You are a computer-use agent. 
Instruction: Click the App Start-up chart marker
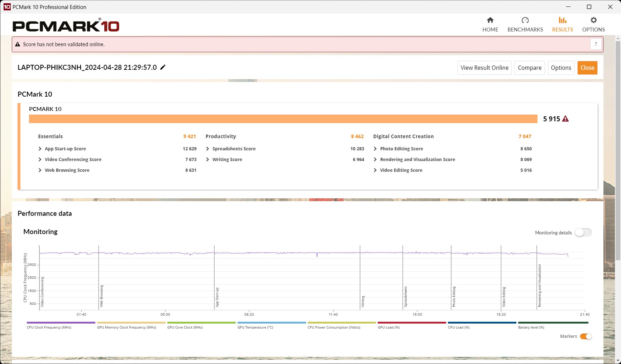click(x=217, y=297)
